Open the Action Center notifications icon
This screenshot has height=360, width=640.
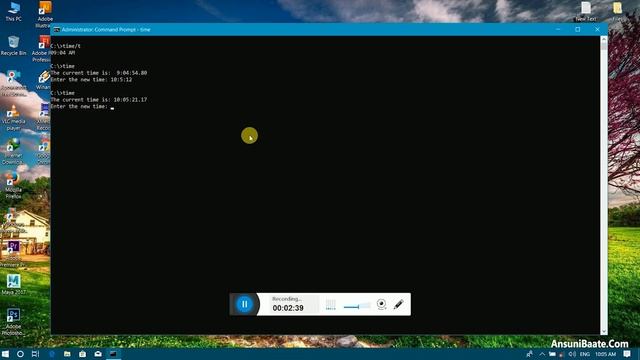[627, 354]
